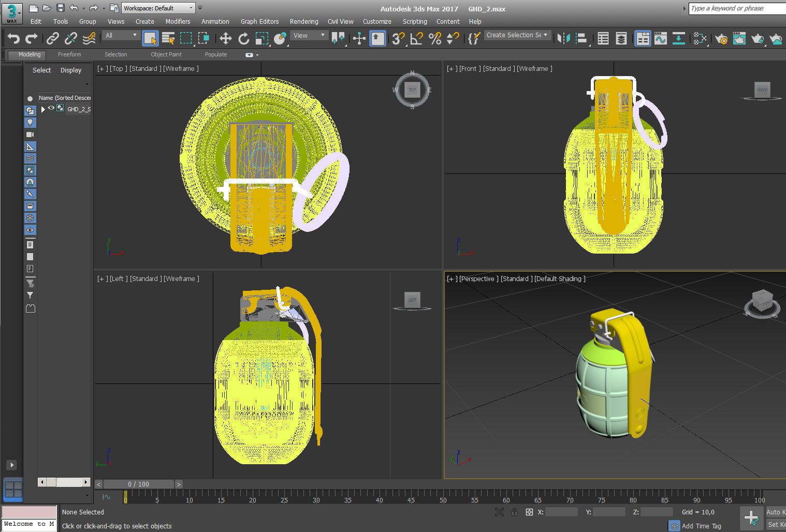Toggle Angle Snap
Image resolution: width=786 pixels, height=532 pixels.
click(x=416, y=38)
